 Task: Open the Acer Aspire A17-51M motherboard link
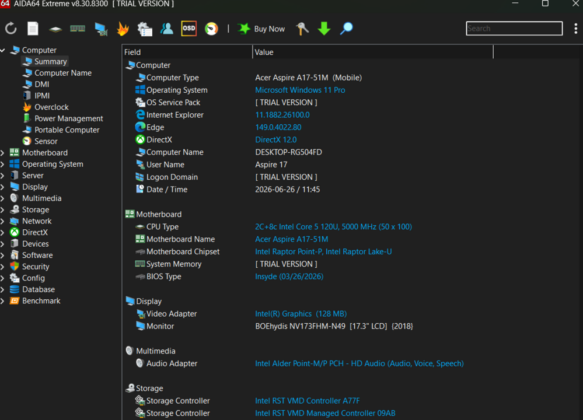coord(292,239)
